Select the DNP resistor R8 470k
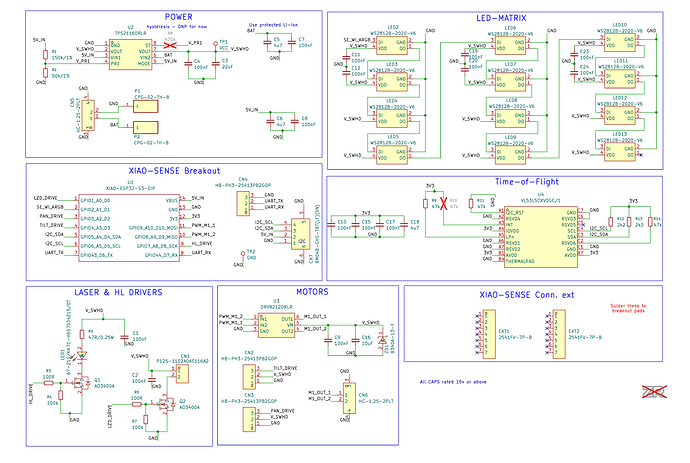Viewport: 690px width, 463px height. [x=170, y=45]
